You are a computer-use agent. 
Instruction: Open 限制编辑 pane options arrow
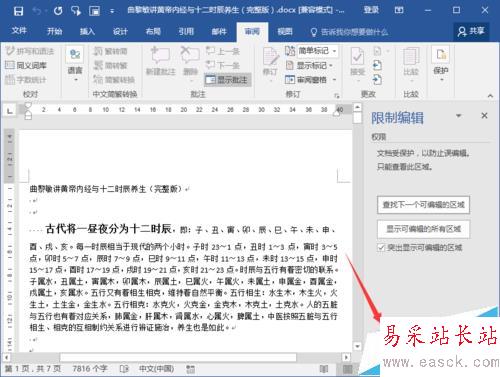459,116
